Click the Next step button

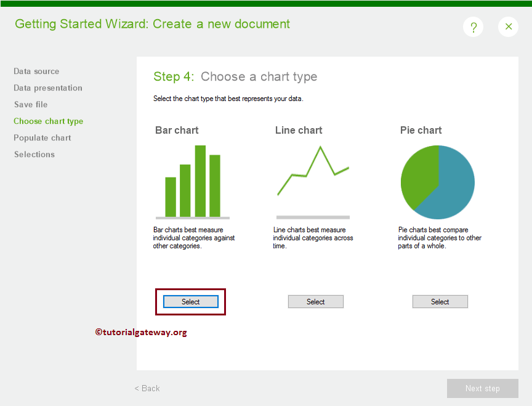pyautogui.click(x=482, y=388)
